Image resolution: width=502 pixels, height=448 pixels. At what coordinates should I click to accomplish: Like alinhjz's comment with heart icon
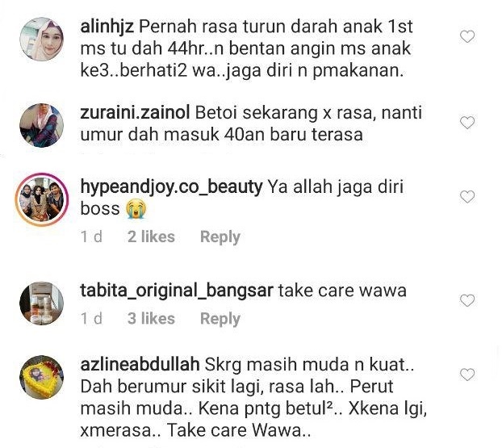point(467,36)
